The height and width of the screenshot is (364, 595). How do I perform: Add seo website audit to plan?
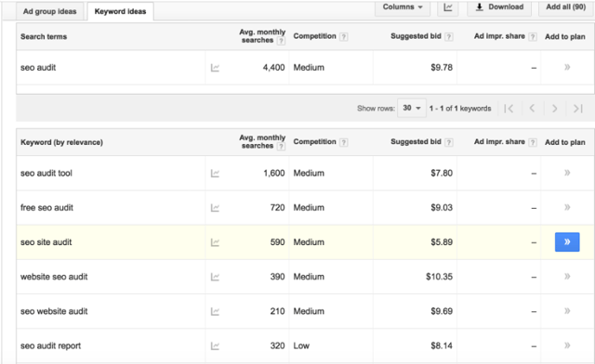[567, 311]
